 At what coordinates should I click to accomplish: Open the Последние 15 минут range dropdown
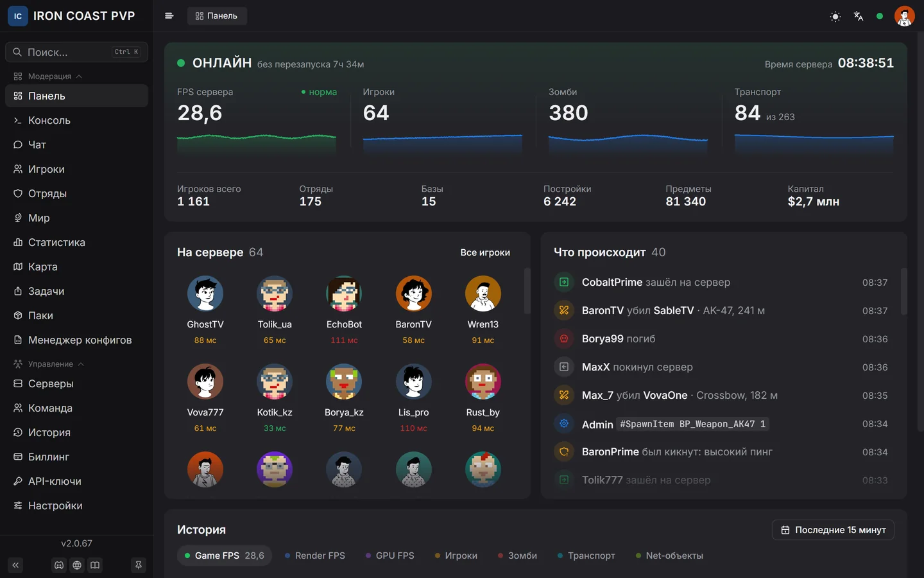tap(833, 530)
